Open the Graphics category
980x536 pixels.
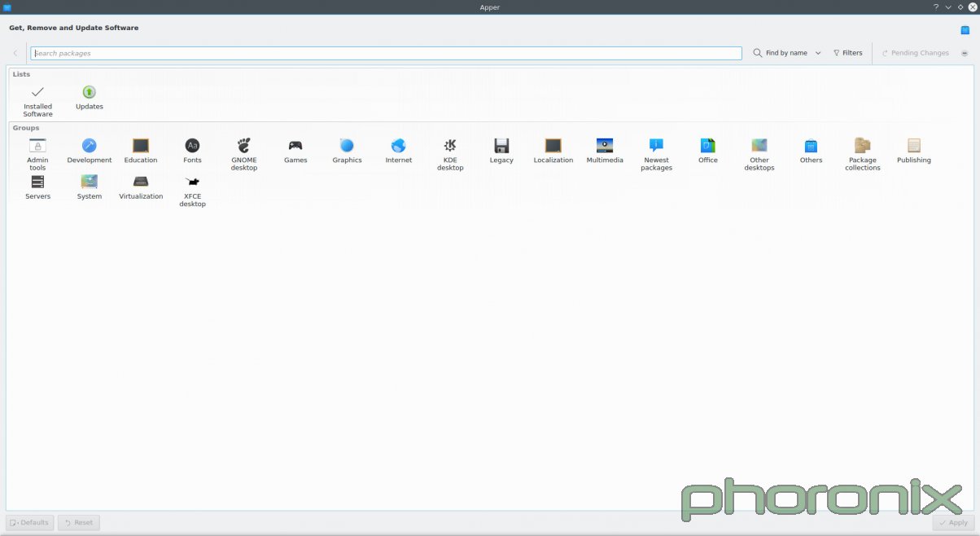tap(347, 151)
